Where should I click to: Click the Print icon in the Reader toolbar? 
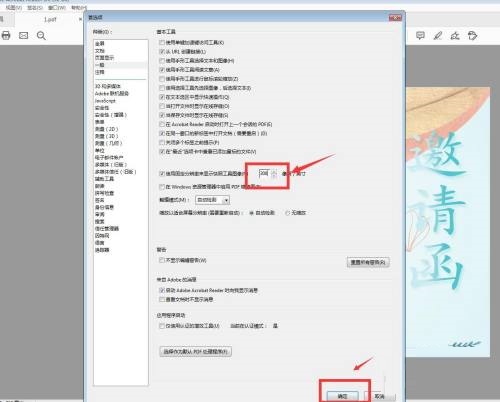6,35
